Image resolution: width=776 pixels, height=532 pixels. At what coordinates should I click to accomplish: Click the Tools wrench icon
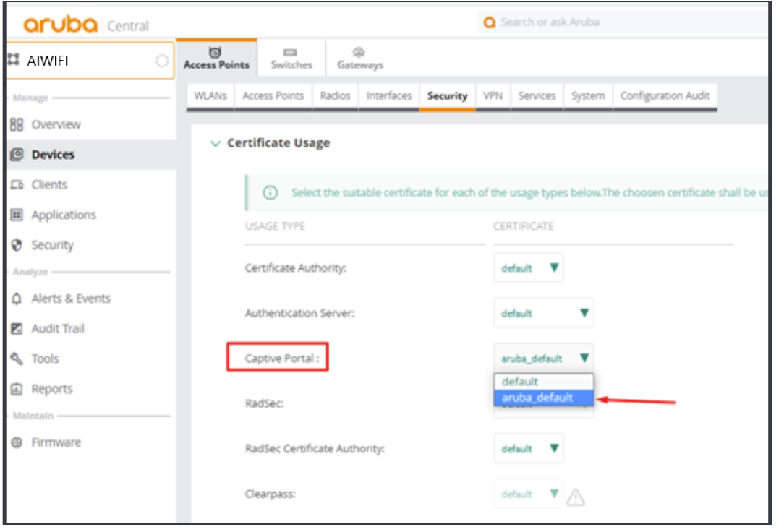(x=17, y=359)
